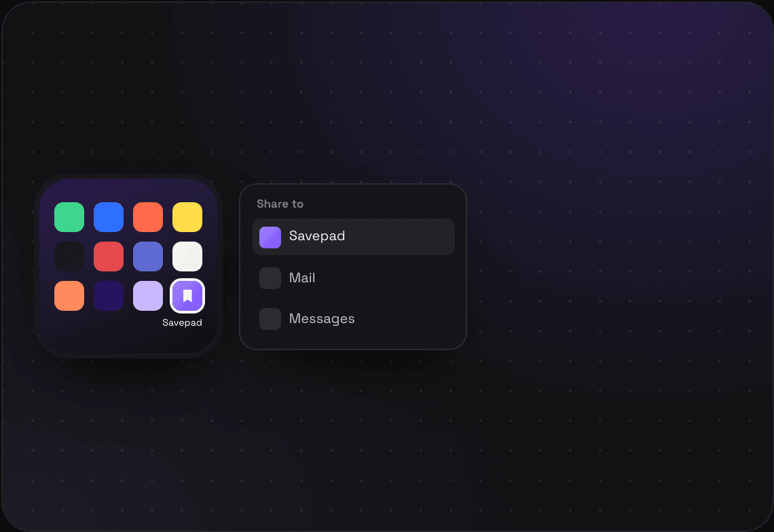Viewport: 774px width, 532px height.
Task: Tap the off-white speckled app icon
Action: coord(187,256)
